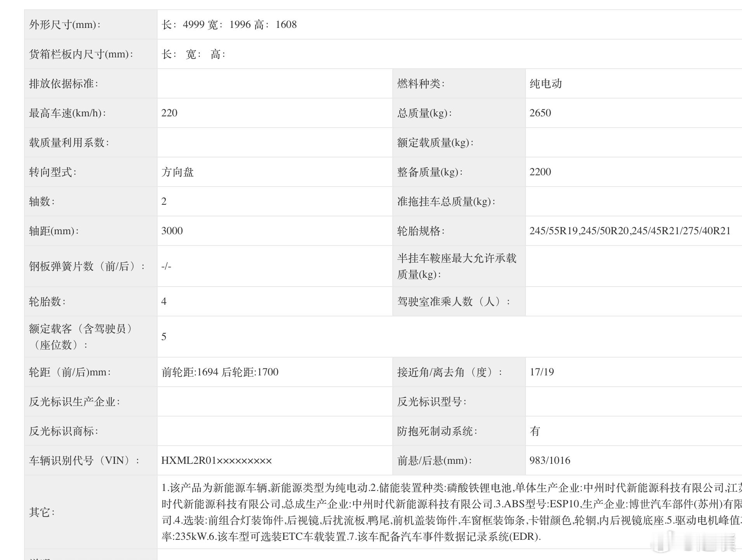742x560 pixels.
Task: Click the 准拖挂车总质量(kg) label
Action: point(446,201)
